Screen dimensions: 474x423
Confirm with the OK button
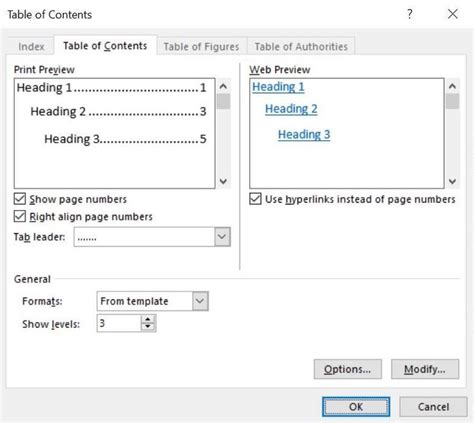pos(356,407)
